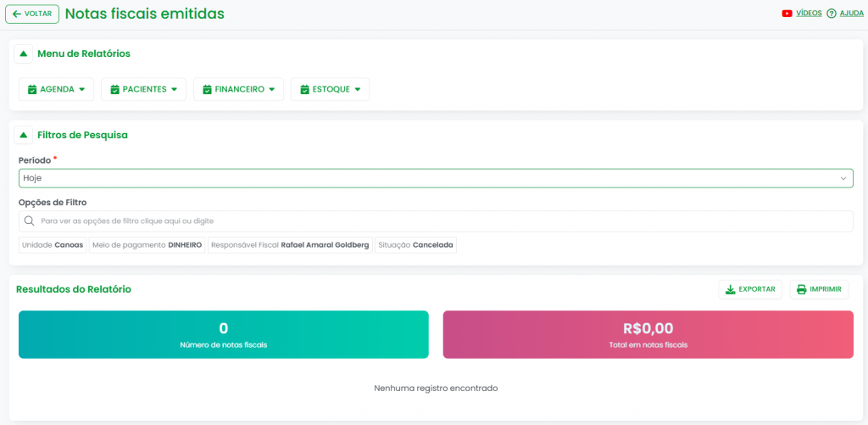Click into the filter options search field

tap(441, 221)
